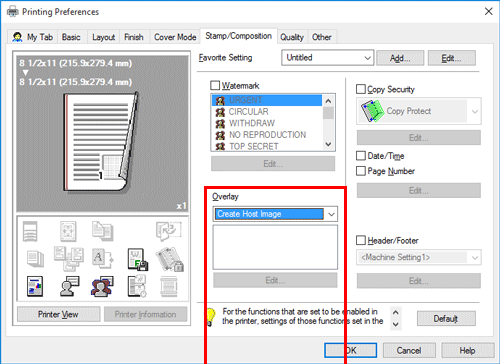Image resolution: width=500 pixels, height=364 pixels.
Task: Select WITHDRAW in the watermark list
Action: click(267, 123)
